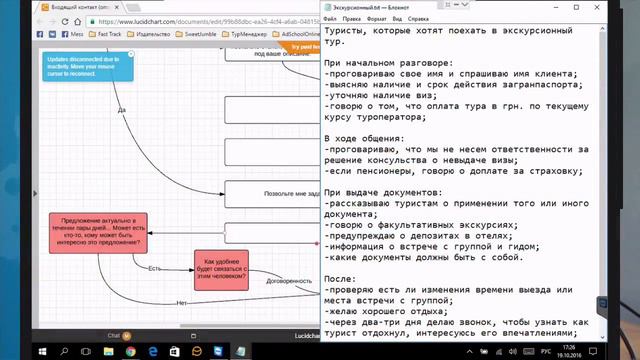The width and height of the screenshot is (640, 360).
Task: Close the Chrome tab 'Входящий контакт'
Action: pyautogui.click(x=117, y=7)
